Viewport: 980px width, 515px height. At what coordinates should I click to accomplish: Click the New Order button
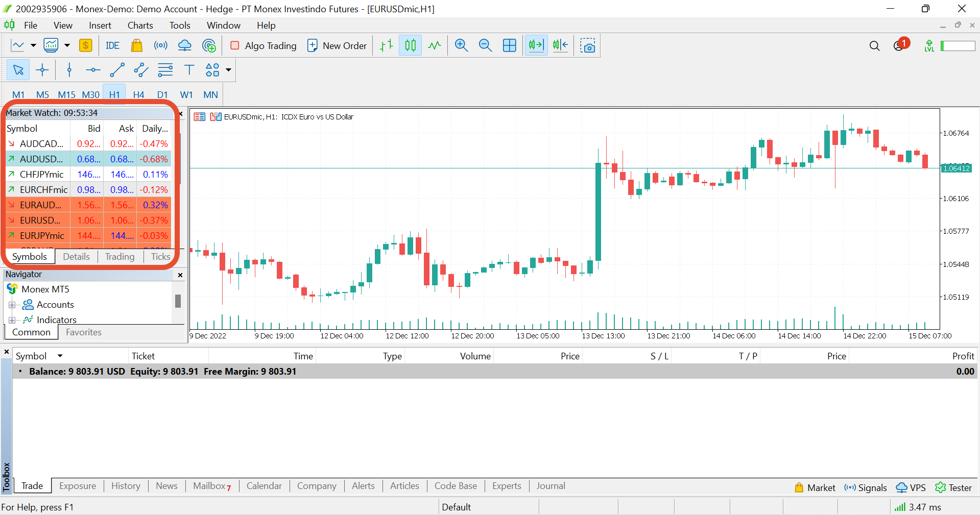coord(337,45)
